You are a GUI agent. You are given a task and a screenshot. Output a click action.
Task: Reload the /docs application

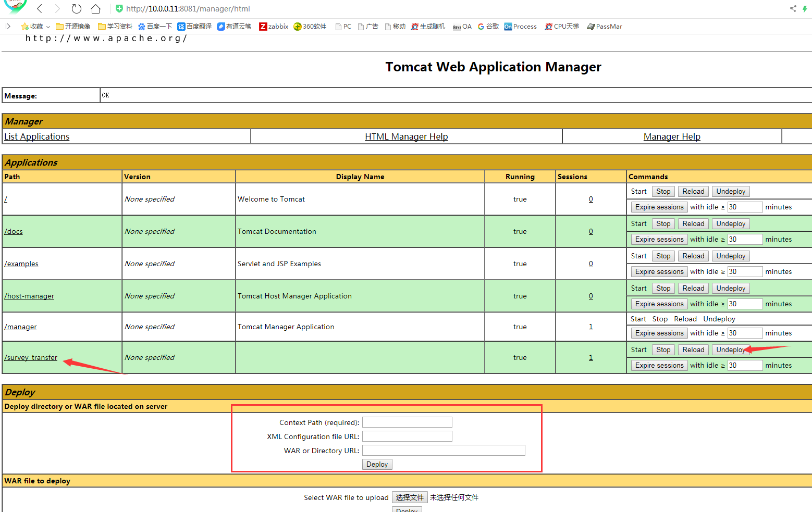(693, 223)
